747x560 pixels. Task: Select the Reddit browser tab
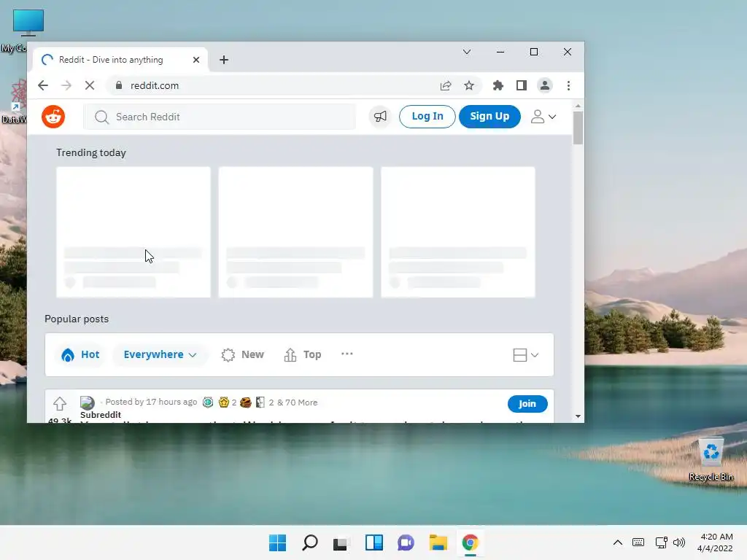tap(120, 60)
